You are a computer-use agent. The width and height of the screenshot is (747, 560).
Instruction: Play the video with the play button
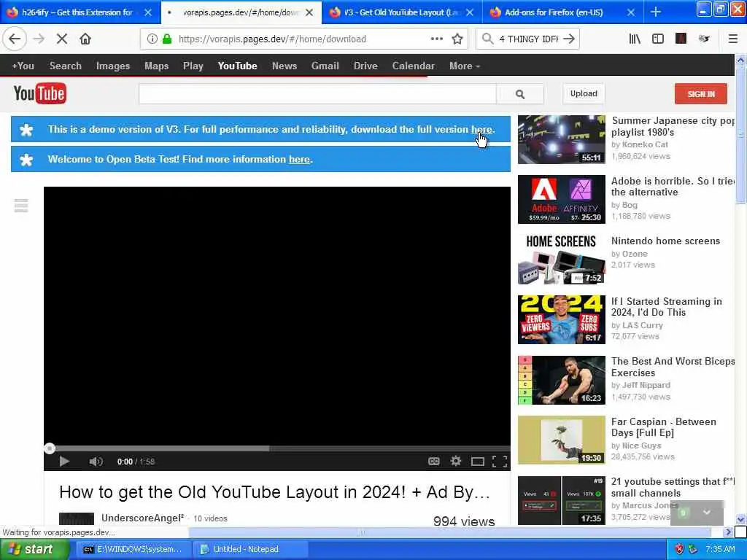click(x=64, y=461)
